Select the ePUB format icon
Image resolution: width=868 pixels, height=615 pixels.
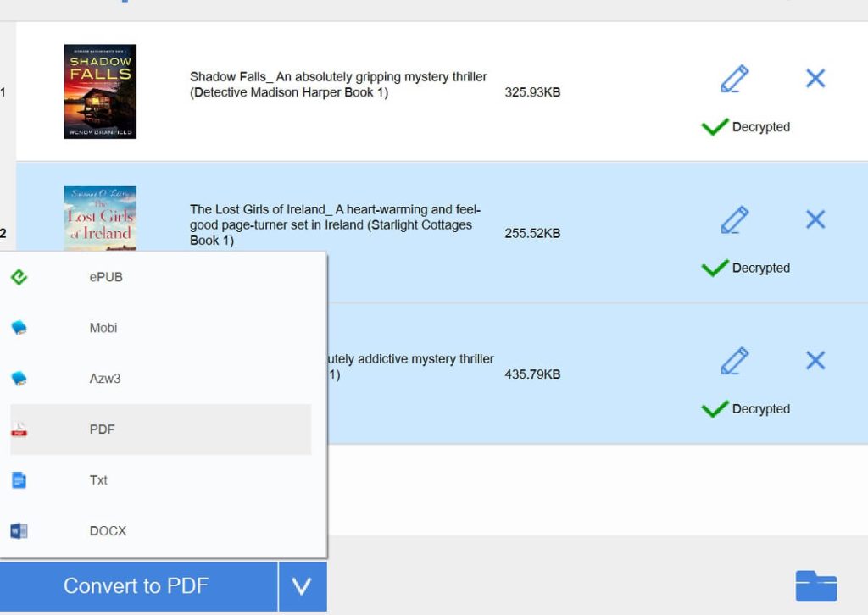pyautogui.click(x=19, y=277)
